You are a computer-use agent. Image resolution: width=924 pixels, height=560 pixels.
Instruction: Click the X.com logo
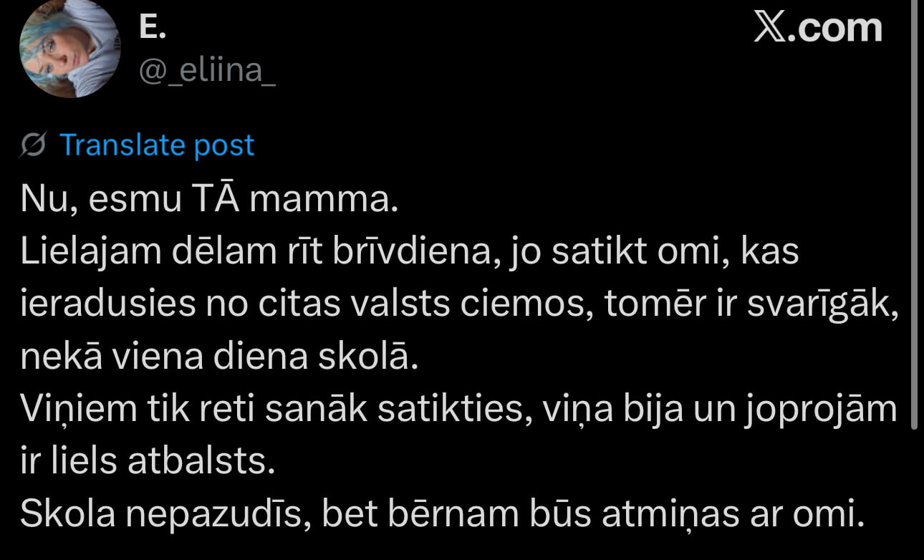(817, 28)
